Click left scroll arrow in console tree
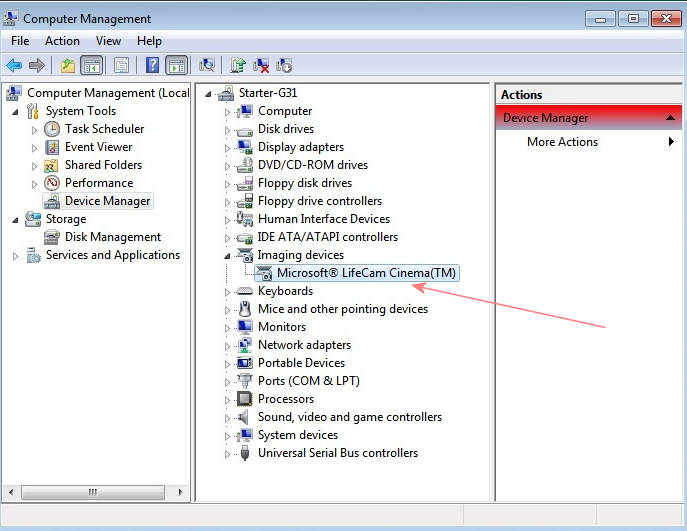The width and height of the screenshot is (687, 531). [11, 492]
